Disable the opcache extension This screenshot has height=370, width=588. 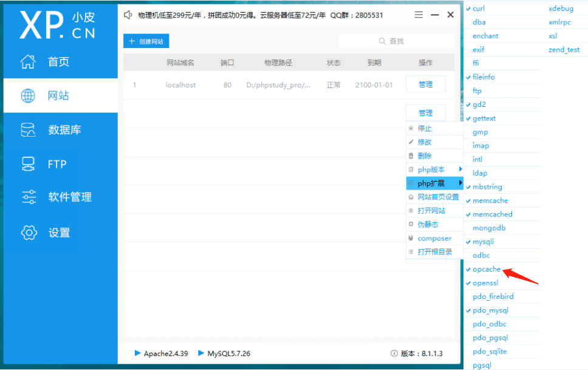487,269
